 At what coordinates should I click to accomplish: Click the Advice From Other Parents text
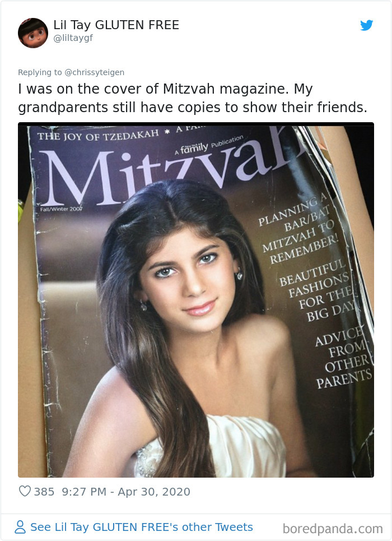343,358
